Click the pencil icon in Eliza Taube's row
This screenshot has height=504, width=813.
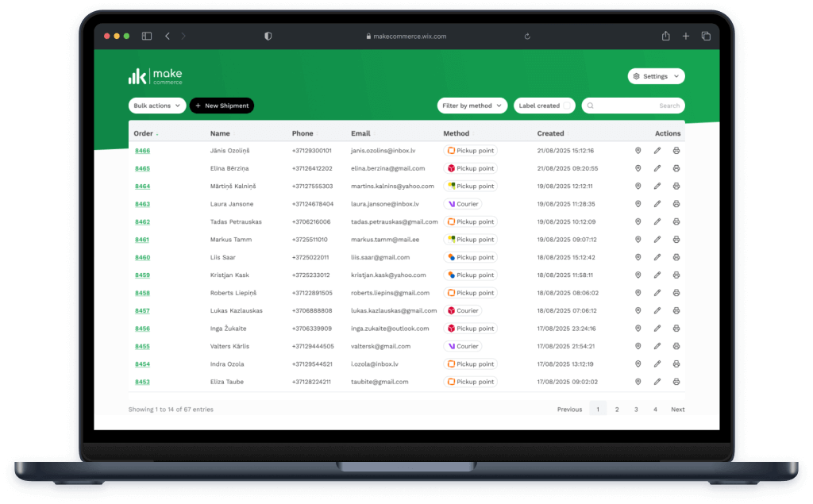coord(657,382)
